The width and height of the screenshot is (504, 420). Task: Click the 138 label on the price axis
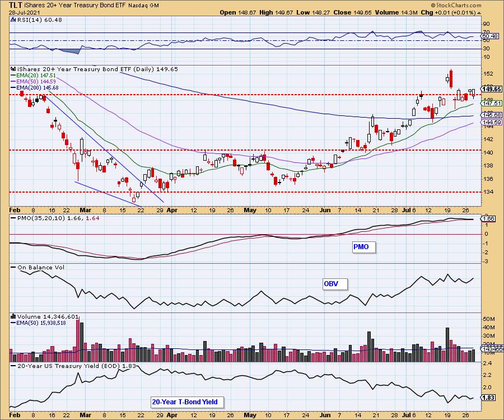488,166
